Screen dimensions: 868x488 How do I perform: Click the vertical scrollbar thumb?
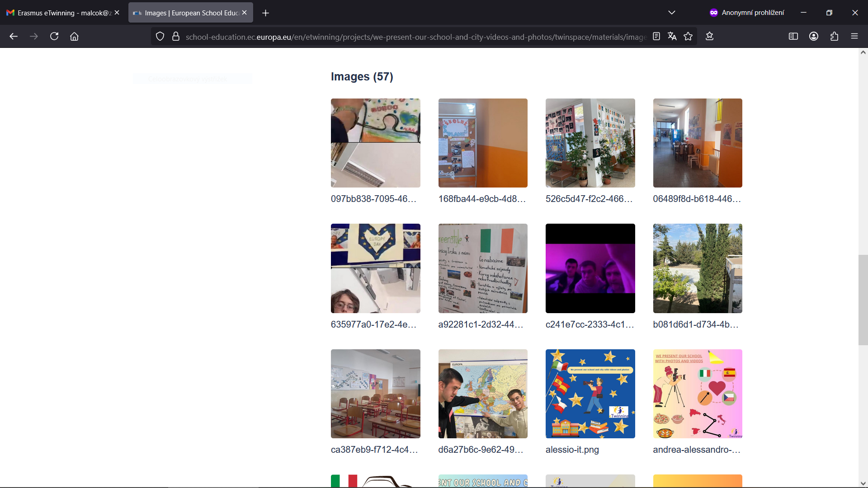863,300
